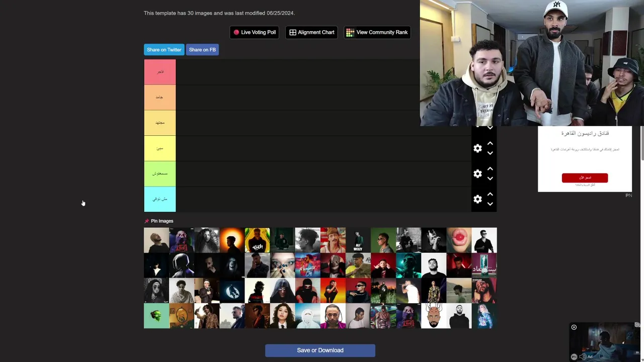Select the green background sunglasses profile thumbnail
The height and width of the screenshot is (362, 644).
coord(383,240)
